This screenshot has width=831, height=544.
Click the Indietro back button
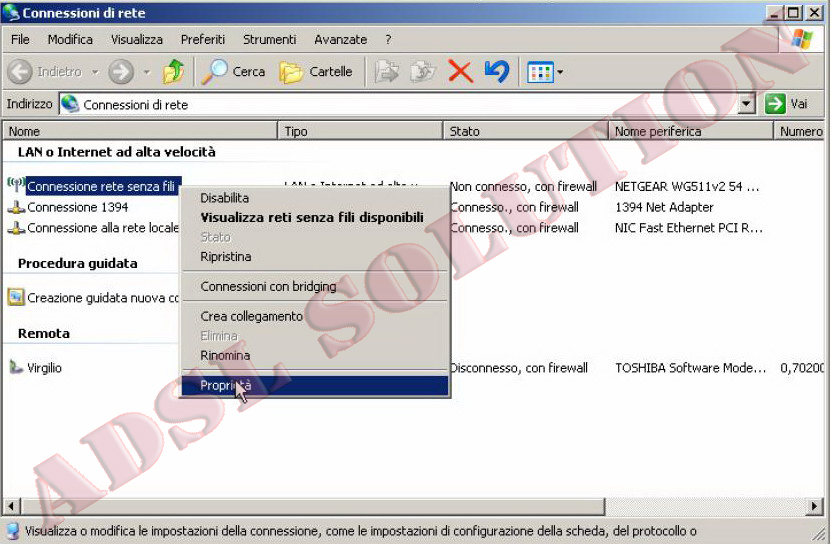(46, 72)
